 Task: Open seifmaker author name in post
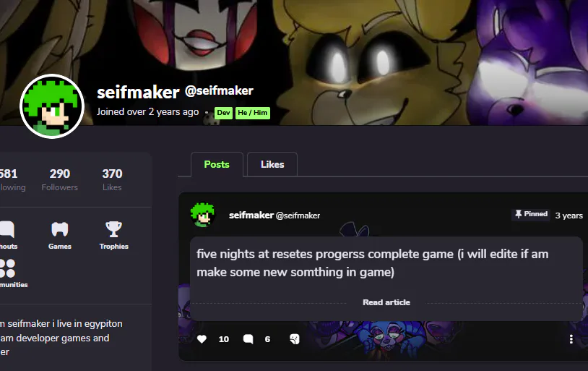(251, 216)
